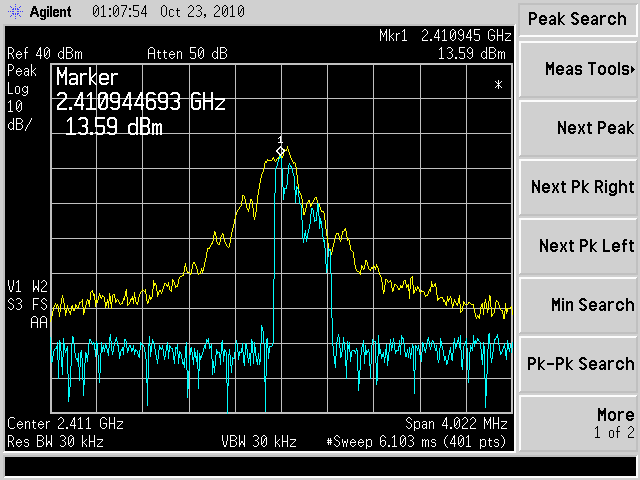Click the date Oct 23, 2010
640x480 pixels.
202,11
